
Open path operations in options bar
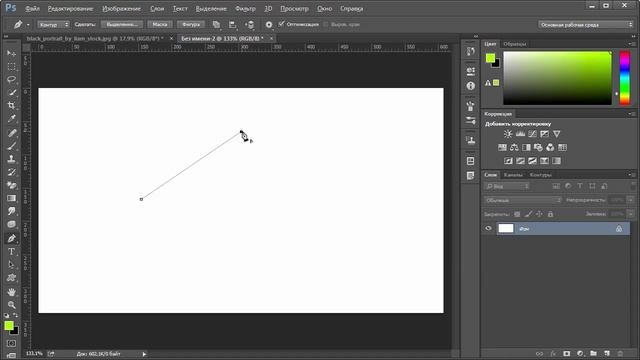(x=216, y=24)
